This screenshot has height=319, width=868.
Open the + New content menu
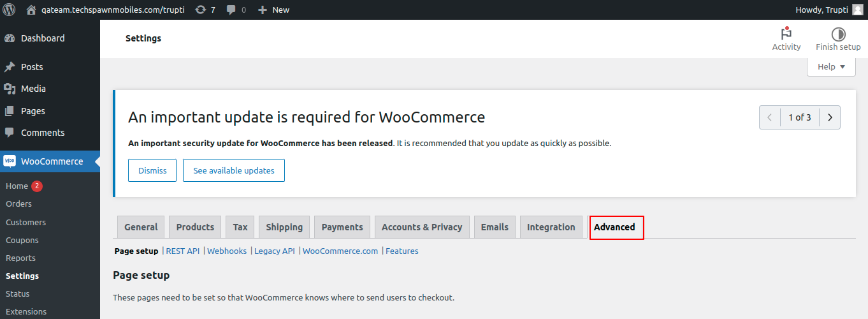click(273, 10)
